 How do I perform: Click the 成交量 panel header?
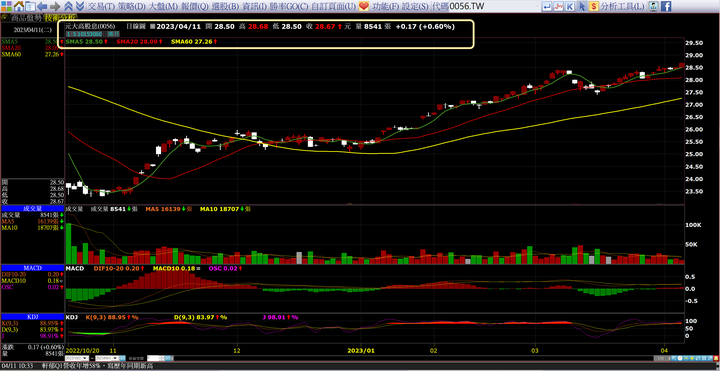[32, 208]
